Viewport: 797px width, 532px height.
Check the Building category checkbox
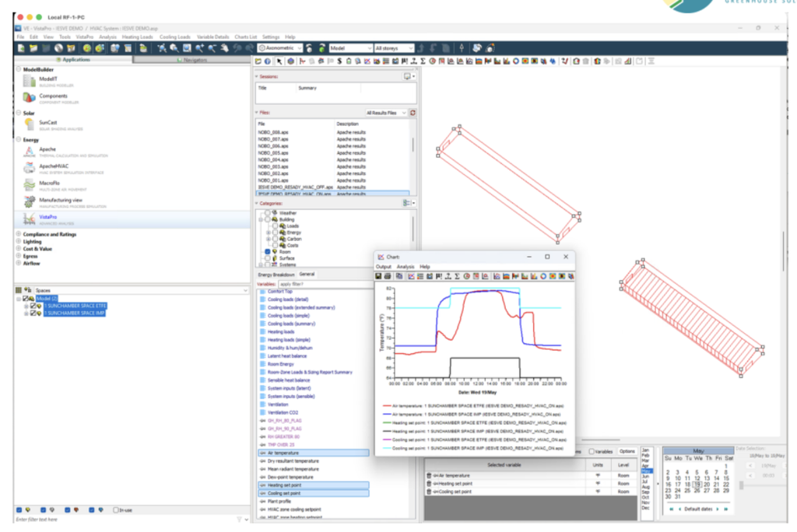[x=268, y=220]
